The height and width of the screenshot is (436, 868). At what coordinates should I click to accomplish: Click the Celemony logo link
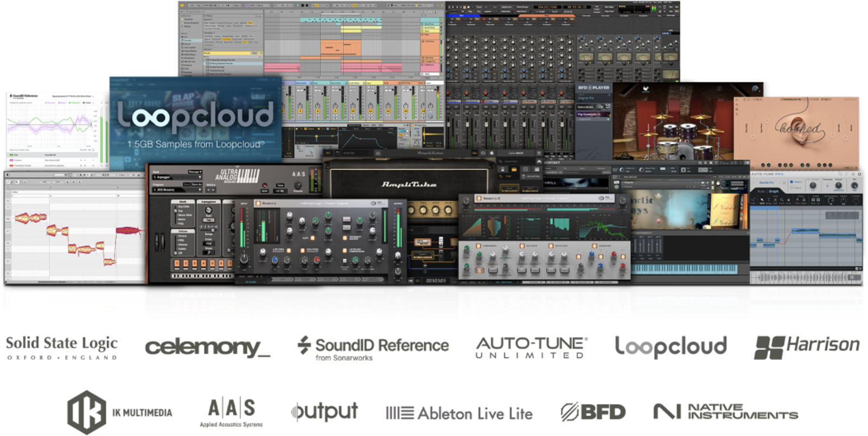(x=207, y=348)
